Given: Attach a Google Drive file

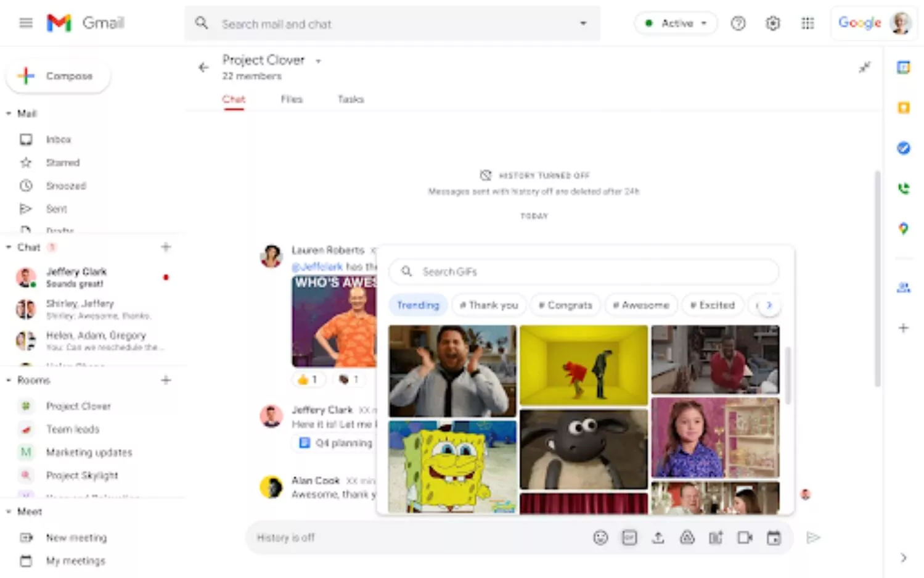Looking at the screenshot, I should pos(687,538).
